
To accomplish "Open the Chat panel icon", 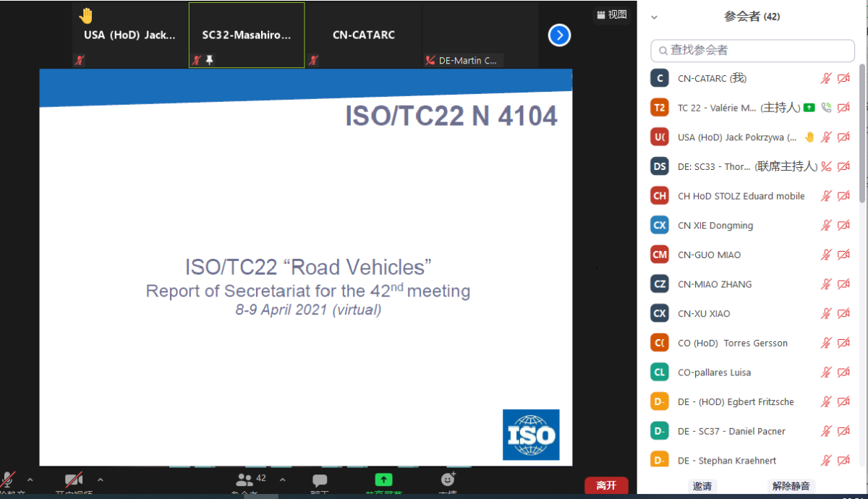I will coord(320,480).
